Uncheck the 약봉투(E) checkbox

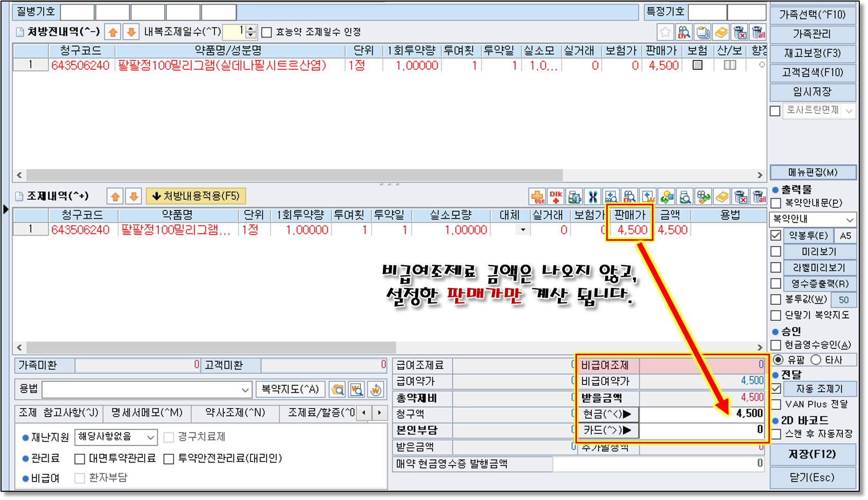(776, 236)
